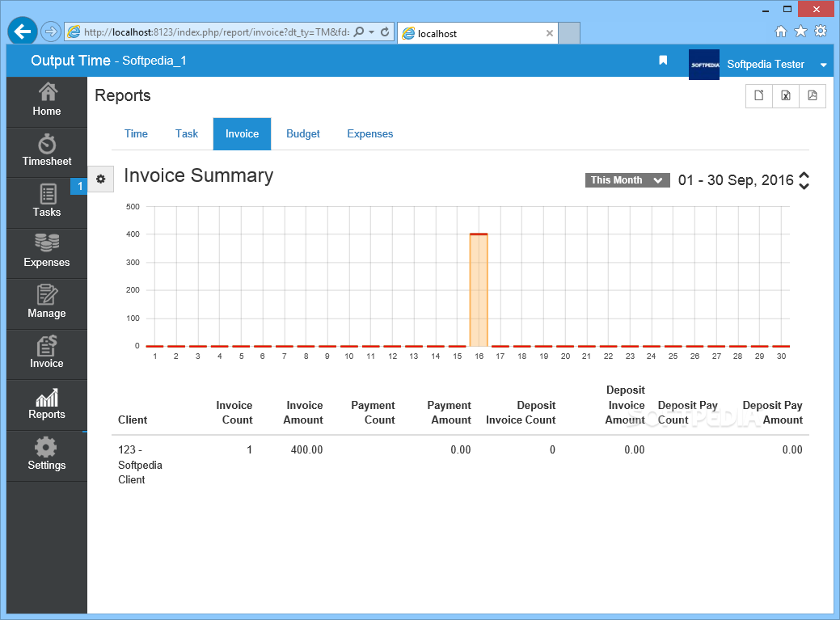Select the Invoice report tab
This screenshot has height=620, width=840.
[x=243, y=134]
